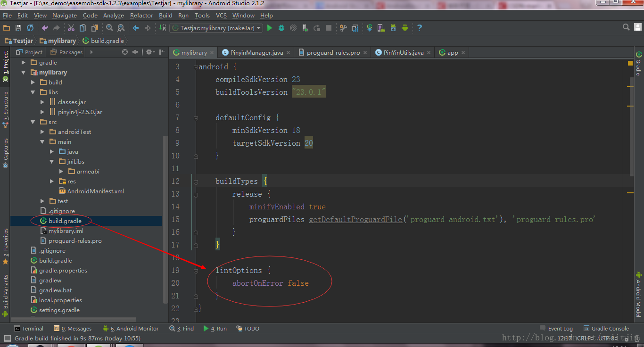The width and height of the screenshot is (644, 347).
Task: Click the Save All toolbar icon
Action: click(x=18, y=28)
